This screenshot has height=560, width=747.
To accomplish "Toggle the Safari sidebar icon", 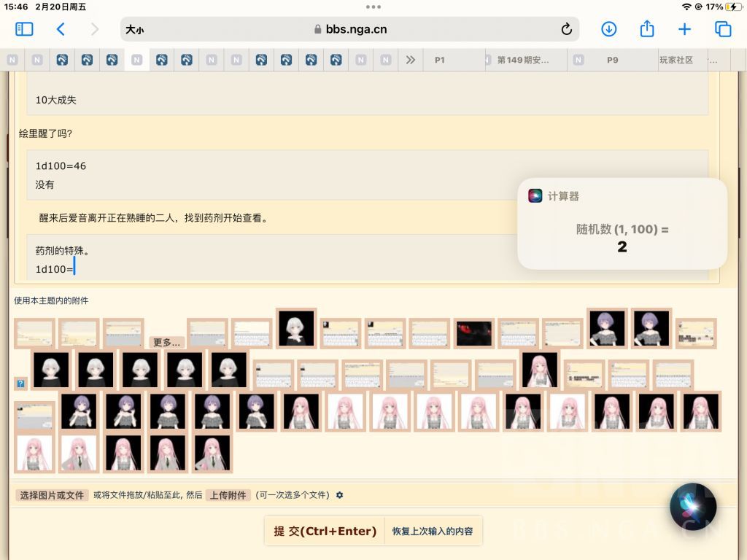I will pyautogui.click(x=24, y=29).
